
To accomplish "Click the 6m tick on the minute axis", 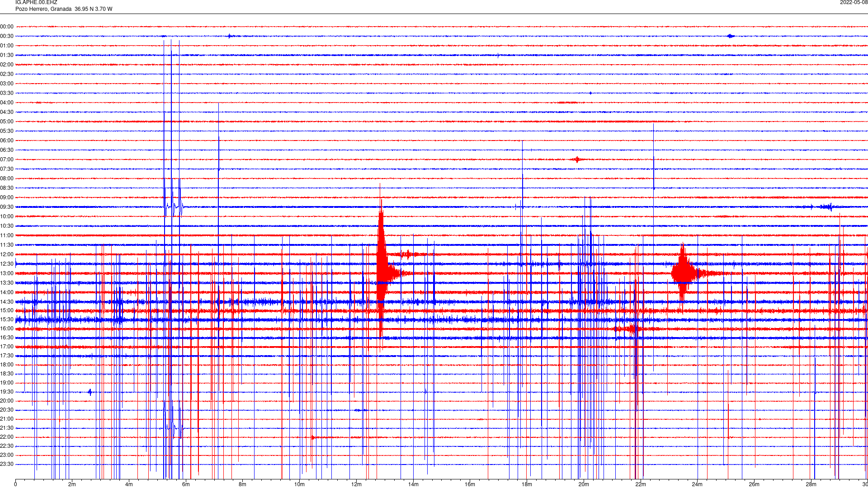I will 186,484.
